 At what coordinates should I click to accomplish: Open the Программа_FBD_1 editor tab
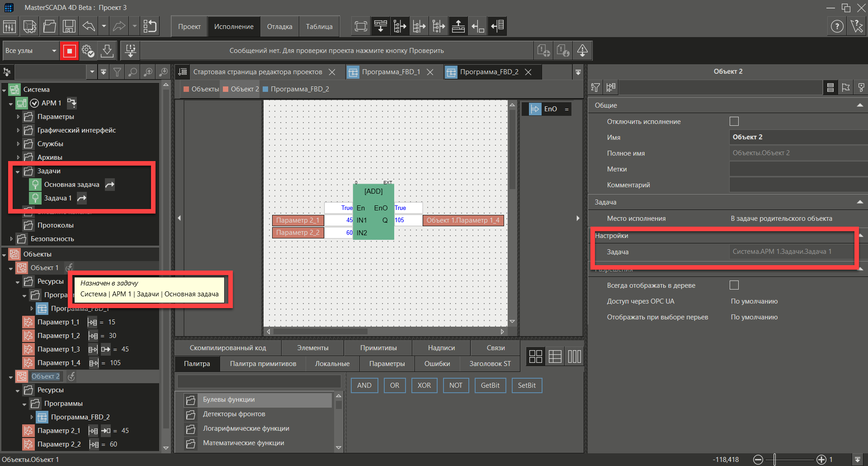tap(391, 72)
